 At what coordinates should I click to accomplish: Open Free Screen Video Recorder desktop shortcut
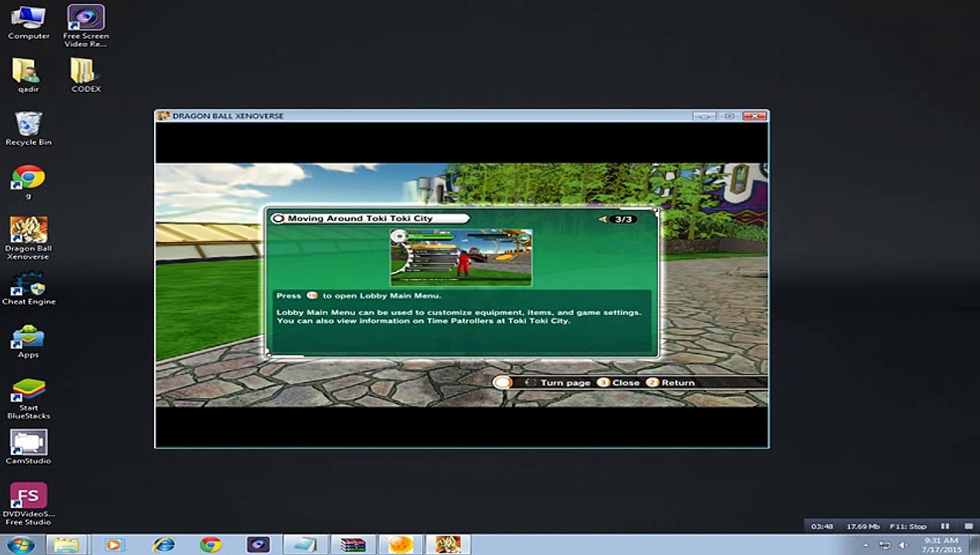86,25
